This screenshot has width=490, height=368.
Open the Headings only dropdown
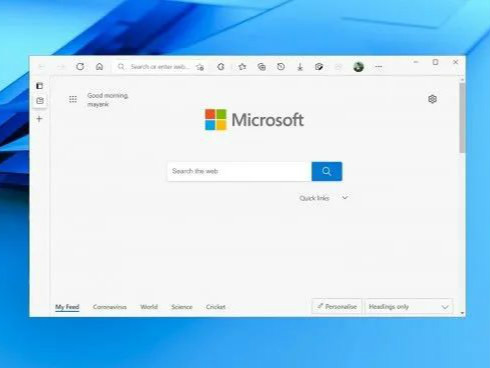point(409,307)
